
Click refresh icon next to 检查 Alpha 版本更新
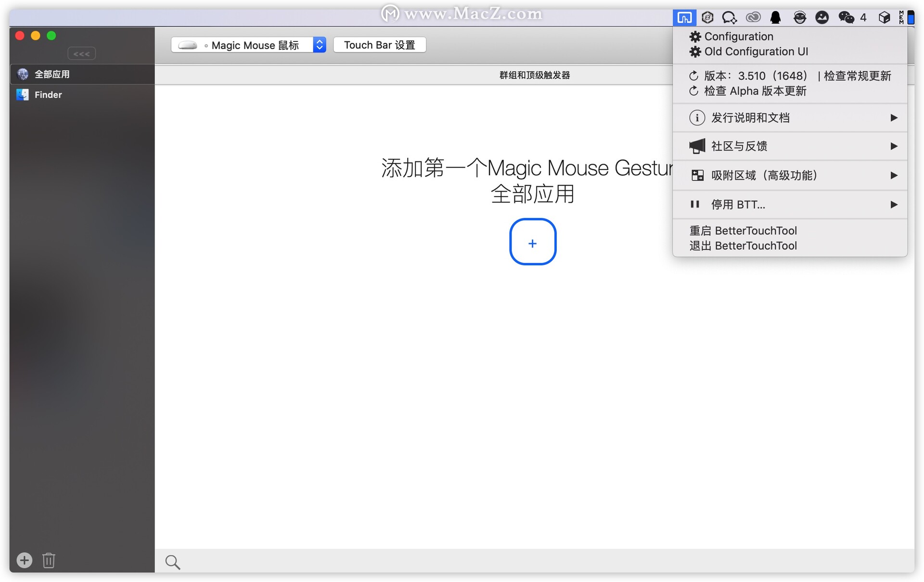(693, 91)
